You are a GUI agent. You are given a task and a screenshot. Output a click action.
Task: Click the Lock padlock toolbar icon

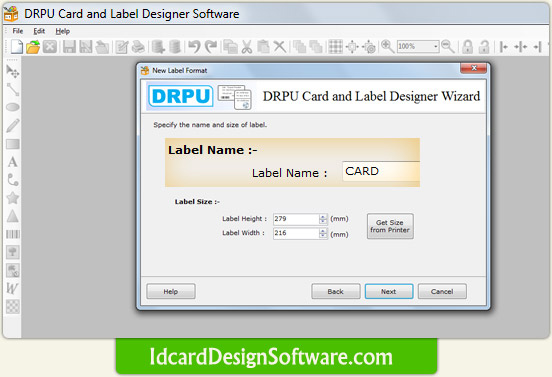pos(468,46)
